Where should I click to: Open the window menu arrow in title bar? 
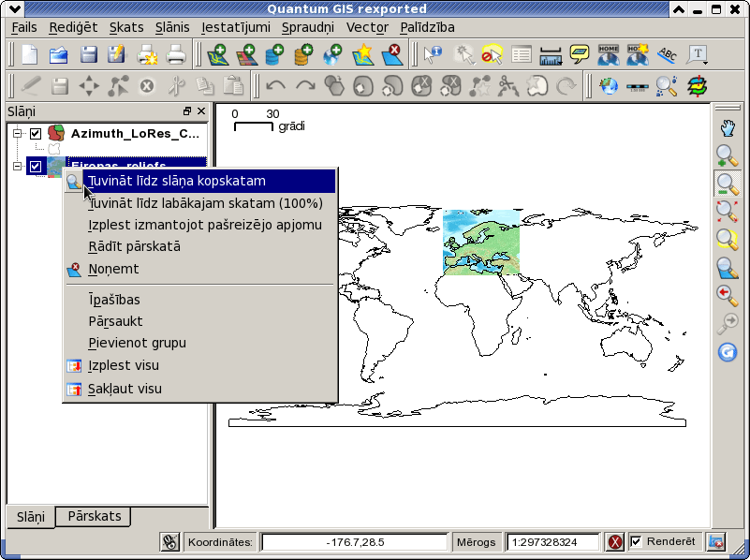(x=15, y=8)
